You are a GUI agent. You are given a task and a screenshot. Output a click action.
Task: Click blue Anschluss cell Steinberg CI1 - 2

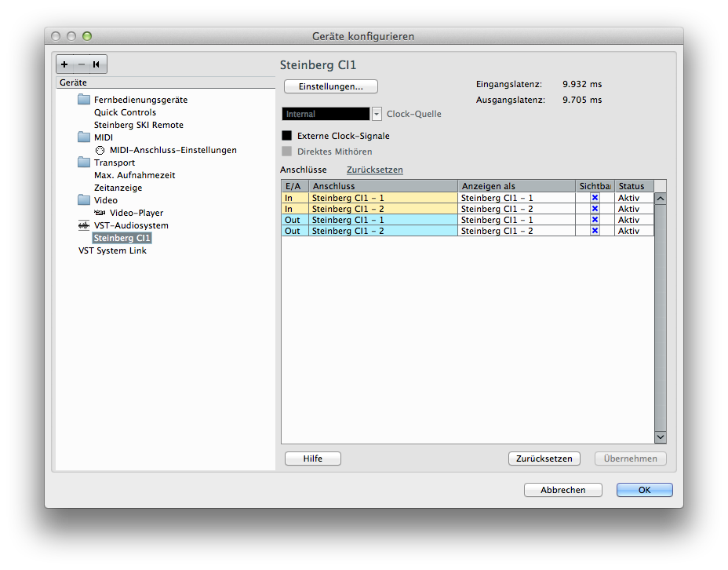384,232
